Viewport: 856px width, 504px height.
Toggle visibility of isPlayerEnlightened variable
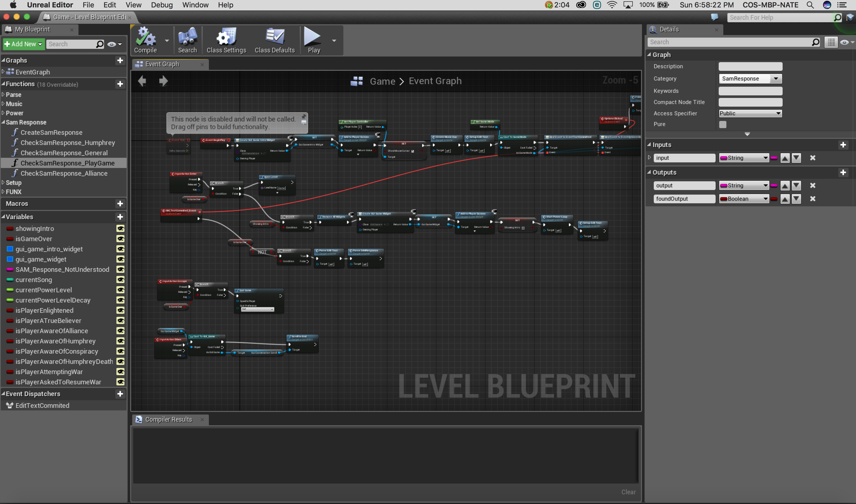pos(120,310)
